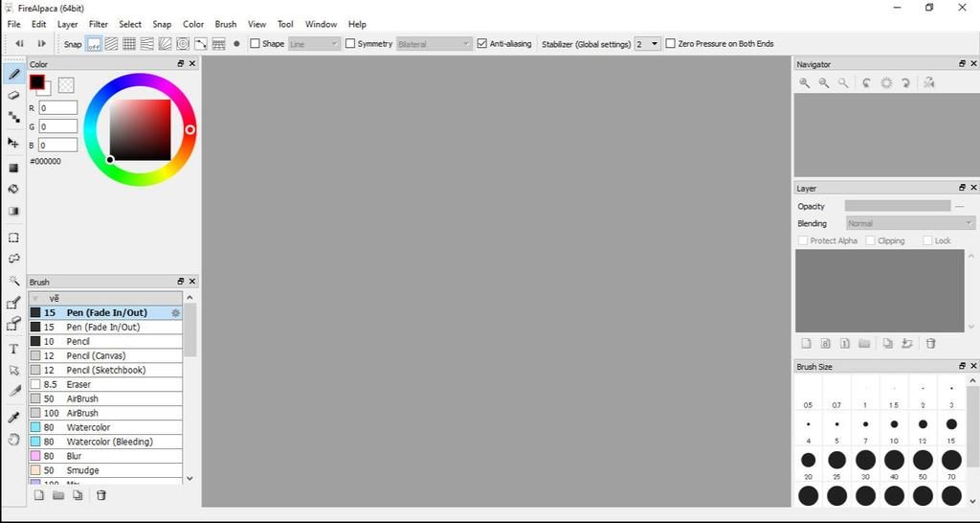980x523 pixels.
Task: Select the Magic Wand tool
Action: 13,281
